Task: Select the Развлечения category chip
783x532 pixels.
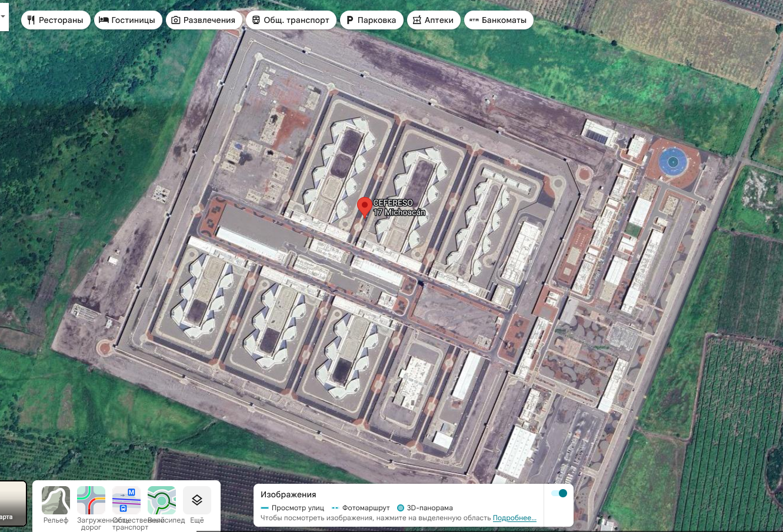Action: pyautogui.click(x=204, y=20)
